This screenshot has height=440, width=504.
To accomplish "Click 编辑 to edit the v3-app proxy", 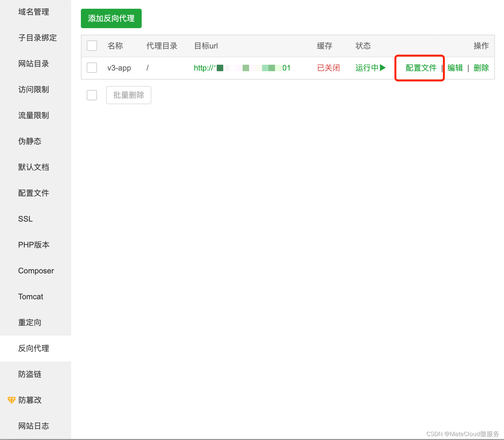I will coord(455,68).
